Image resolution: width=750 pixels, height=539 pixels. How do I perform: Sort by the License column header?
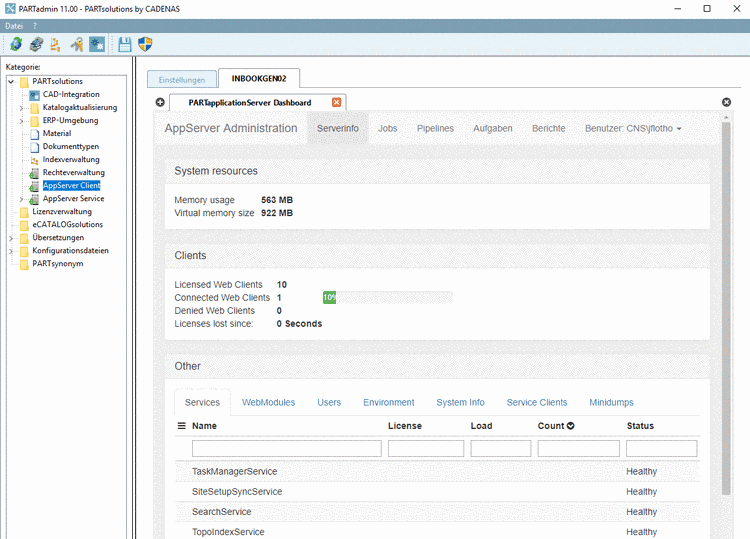(405, 426)
